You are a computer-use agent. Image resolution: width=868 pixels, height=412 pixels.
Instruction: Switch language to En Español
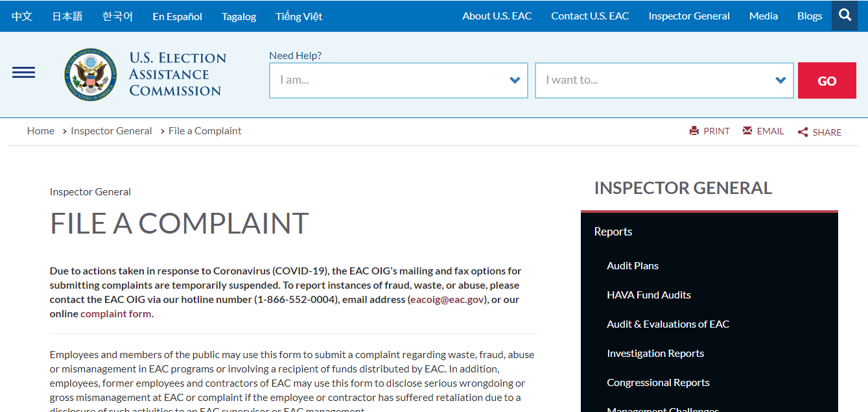tap(177, 16)
